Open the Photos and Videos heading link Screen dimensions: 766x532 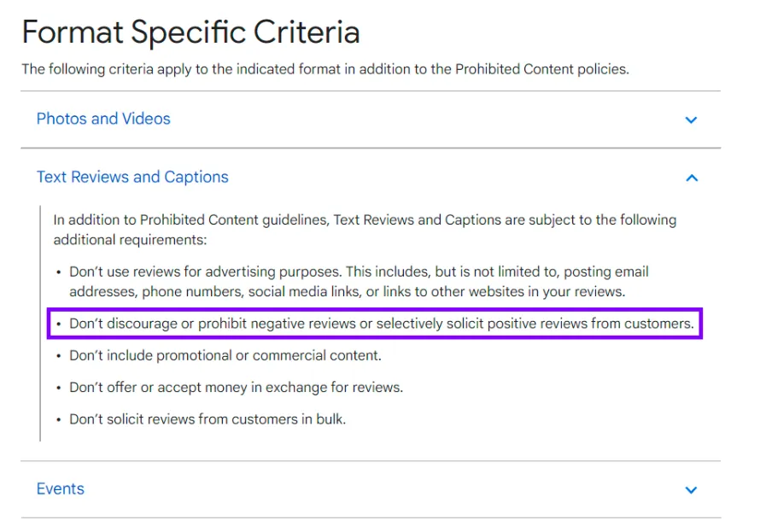click(x=102, y=119)
